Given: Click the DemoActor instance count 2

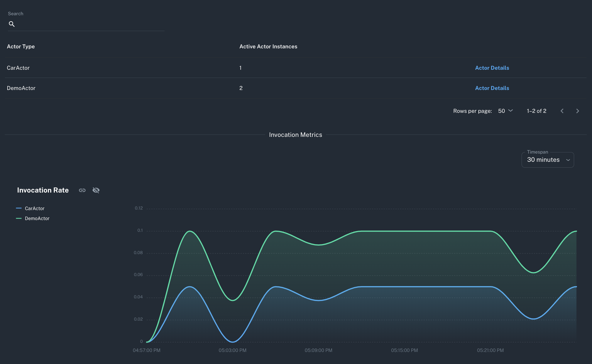Looking at the screenshot, I should point(241,88).
